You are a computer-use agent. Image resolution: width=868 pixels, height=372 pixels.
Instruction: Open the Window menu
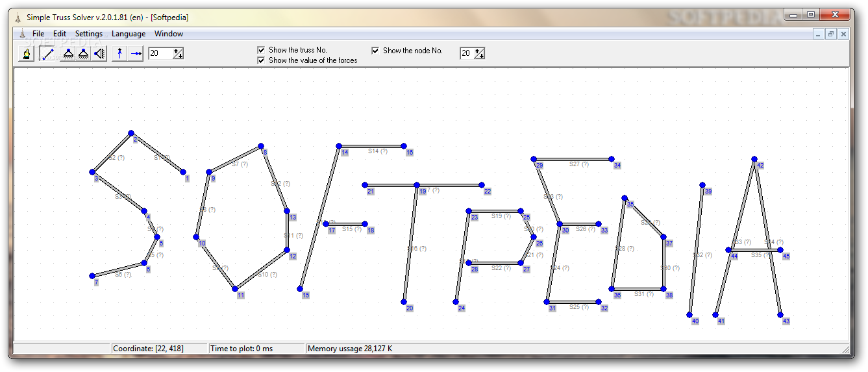169,34
